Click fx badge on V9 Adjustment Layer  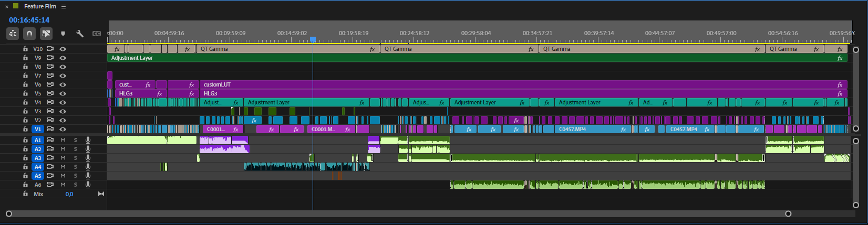[x=840, y=58]
